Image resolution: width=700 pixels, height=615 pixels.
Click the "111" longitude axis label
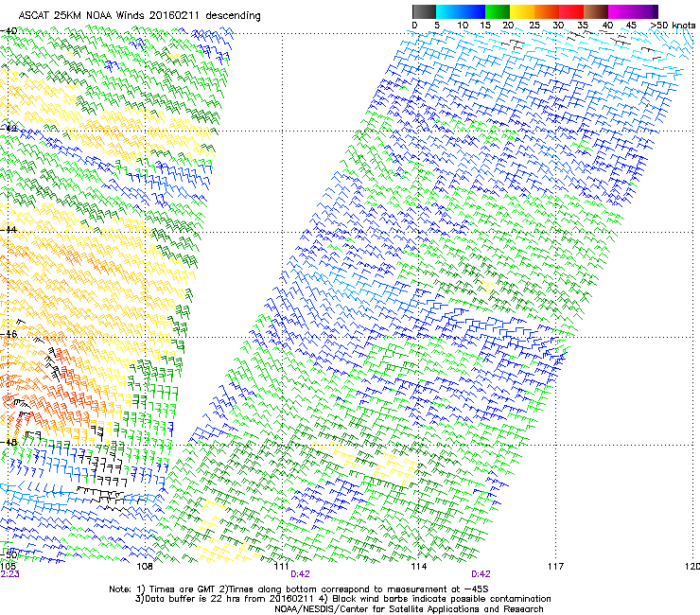pyautogui.click(x=281, y=567)
